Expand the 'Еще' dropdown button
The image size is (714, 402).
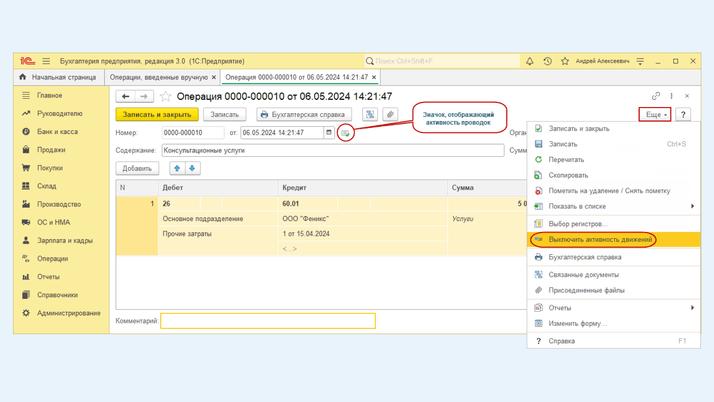point(655,115)
